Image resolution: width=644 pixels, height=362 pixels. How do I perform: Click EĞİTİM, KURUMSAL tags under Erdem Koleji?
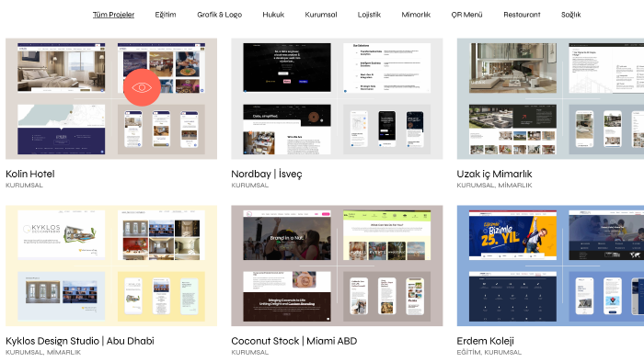(x=489, y=352)
